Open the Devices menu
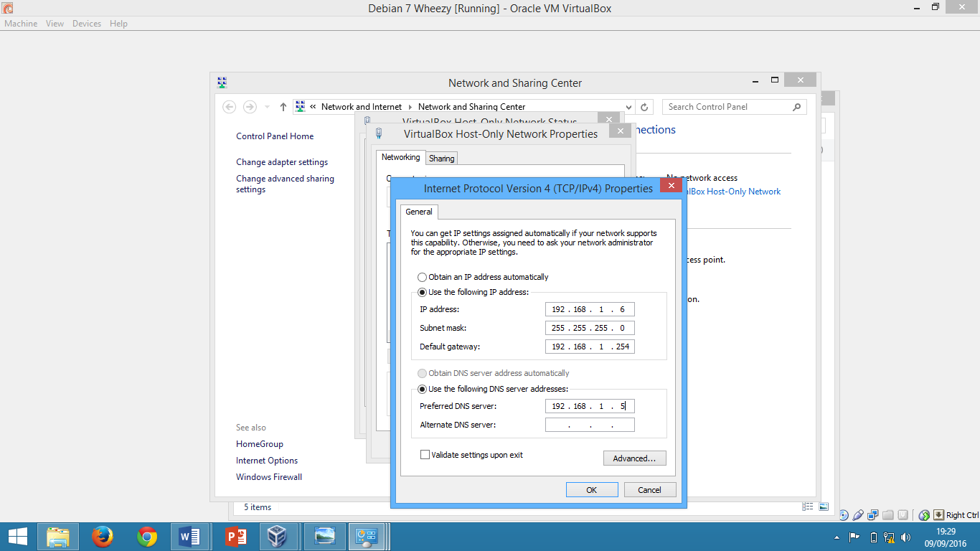This screenshot has height=551, width=980. click(87, 24)
